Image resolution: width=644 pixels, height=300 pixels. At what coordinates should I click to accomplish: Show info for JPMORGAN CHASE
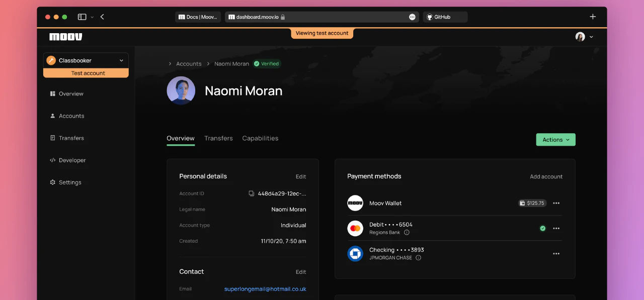(x=418, y=258)
